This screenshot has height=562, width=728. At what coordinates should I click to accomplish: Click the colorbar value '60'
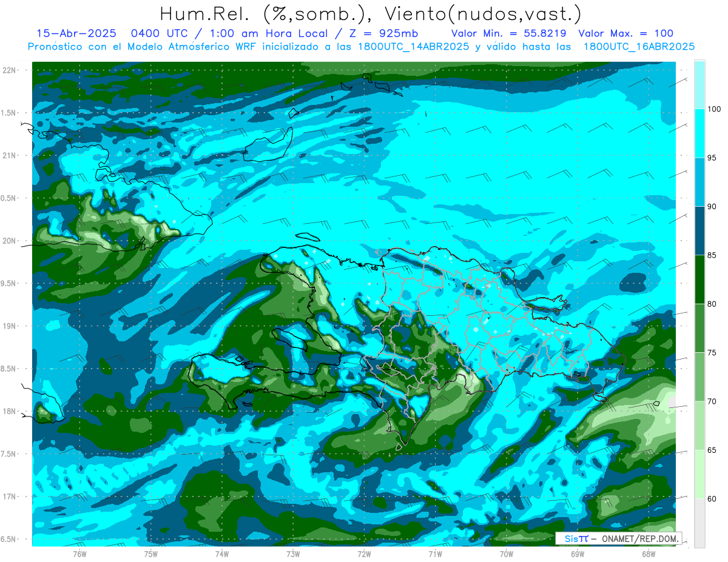tap(712, 499)
